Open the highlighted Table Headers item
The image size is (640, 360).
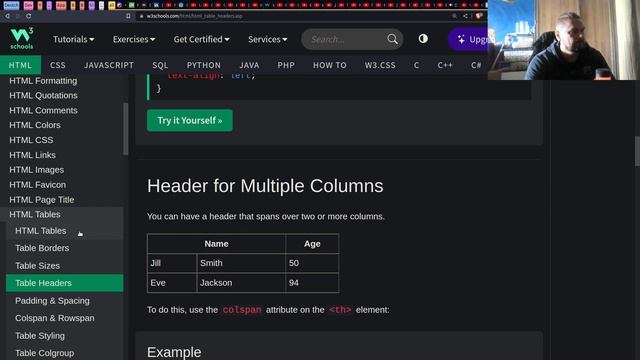coord(64,283)
